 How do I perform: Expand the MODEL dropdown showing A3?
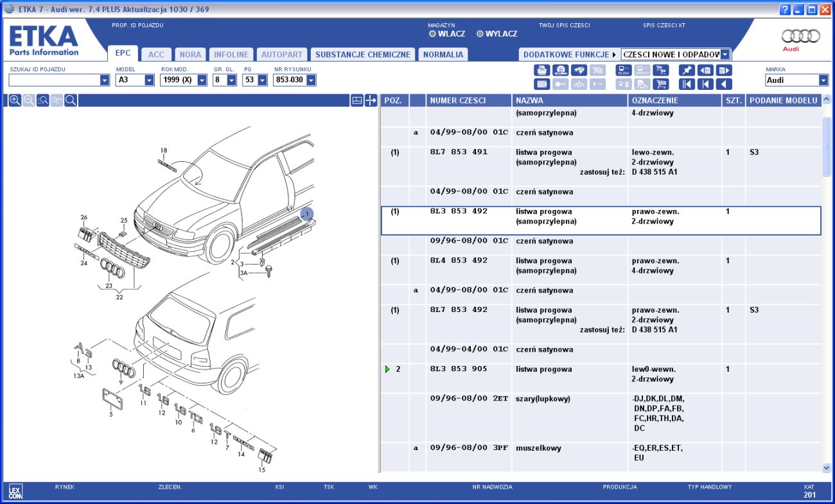(149, 80)
